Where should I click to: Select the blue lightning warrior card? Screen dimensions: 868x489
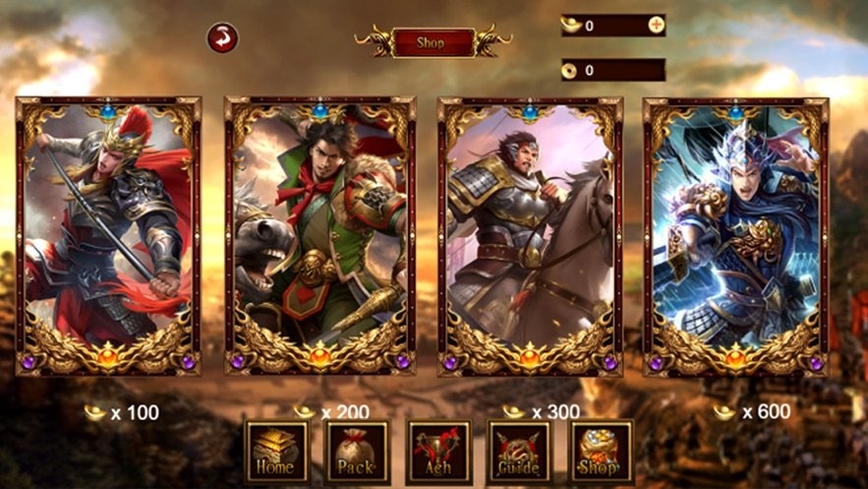click(735, 236)
